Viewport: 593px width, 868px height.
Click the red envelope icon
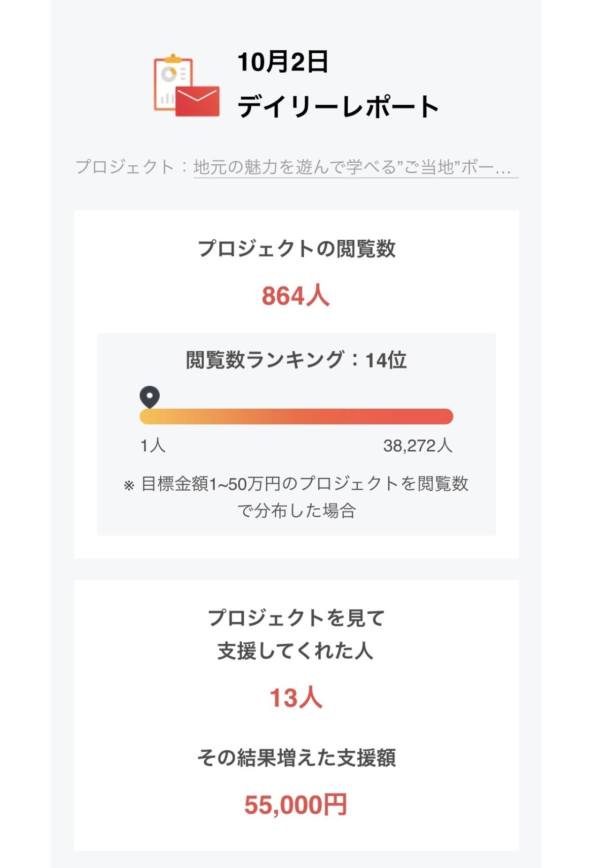(x=198, y=101)
